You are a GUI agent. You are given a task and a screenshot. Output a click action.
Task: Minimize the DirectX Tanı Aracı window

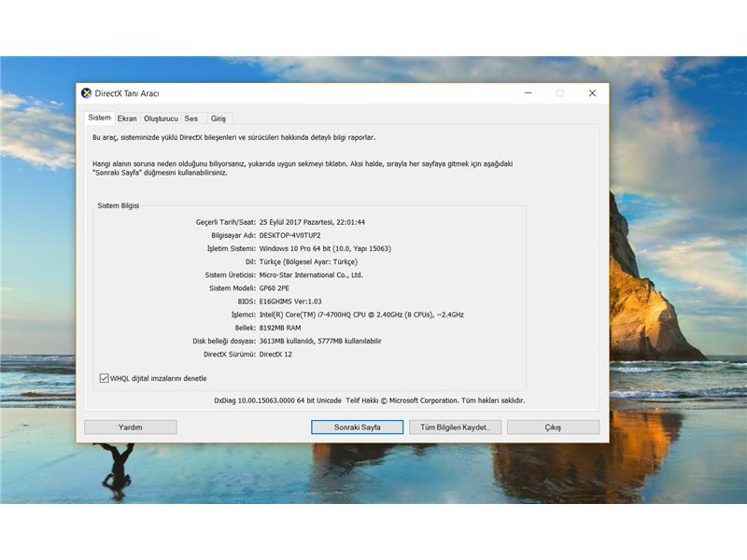[528, 92]
